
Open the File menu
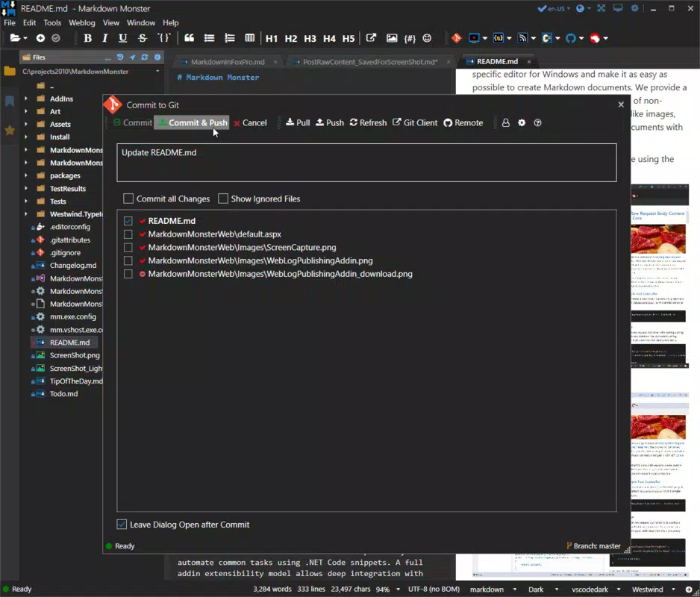click(x=10, y=22)
